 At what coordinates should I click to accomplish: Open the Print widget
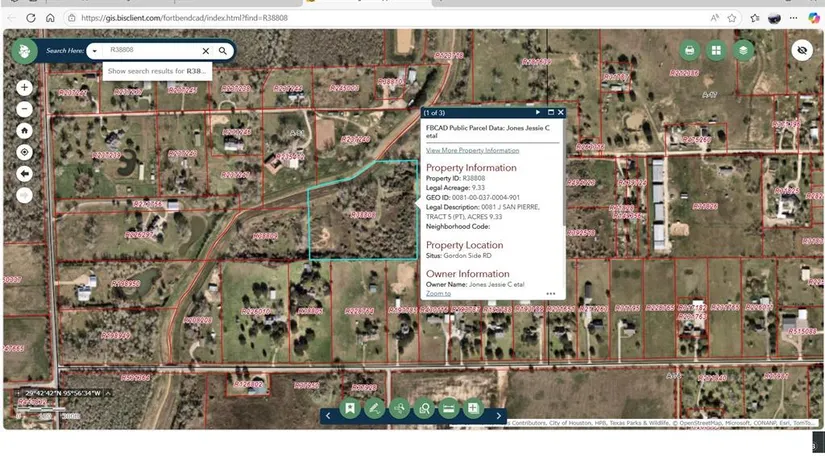click(x=689, y=50)
